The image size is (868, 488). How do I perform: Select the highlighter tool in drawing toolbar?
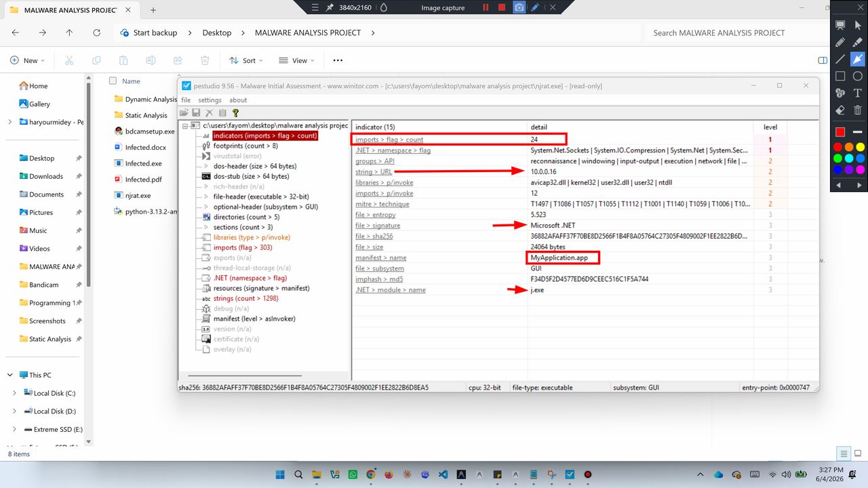(858, 42)
